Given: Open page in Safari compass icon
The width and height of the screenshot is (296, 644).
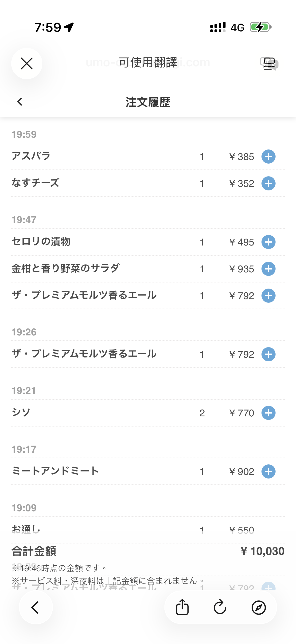Looking at the screenshot, I should [259, 608].
